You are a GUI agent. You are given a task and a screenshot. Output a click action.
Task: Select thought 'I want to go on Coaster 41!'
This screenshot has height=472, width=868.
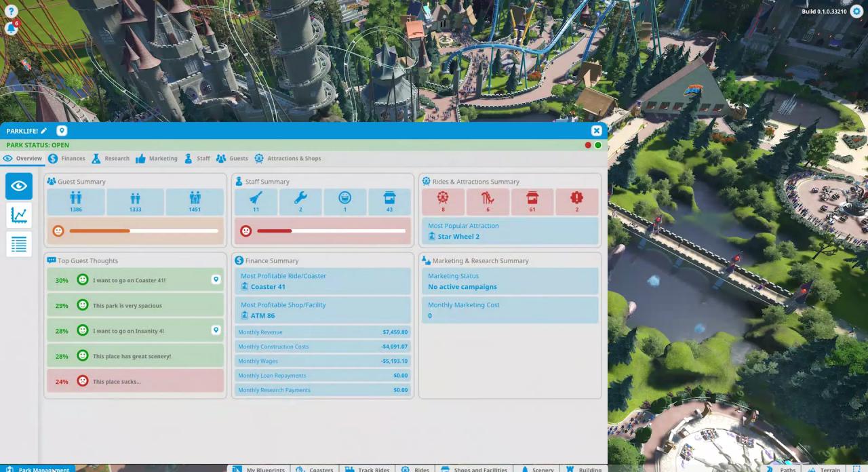(x=136, y=280)
